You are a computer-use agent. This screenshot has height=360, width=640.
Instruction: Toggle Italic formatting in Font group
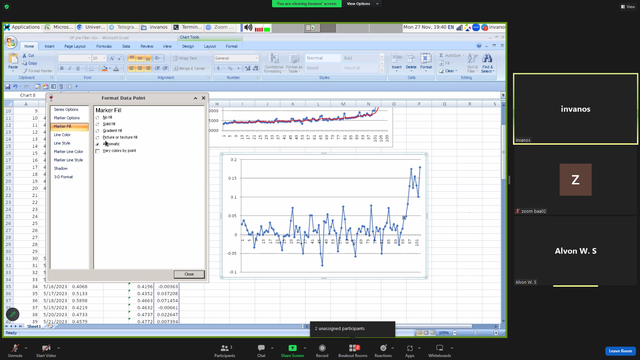tap(70, 68)
